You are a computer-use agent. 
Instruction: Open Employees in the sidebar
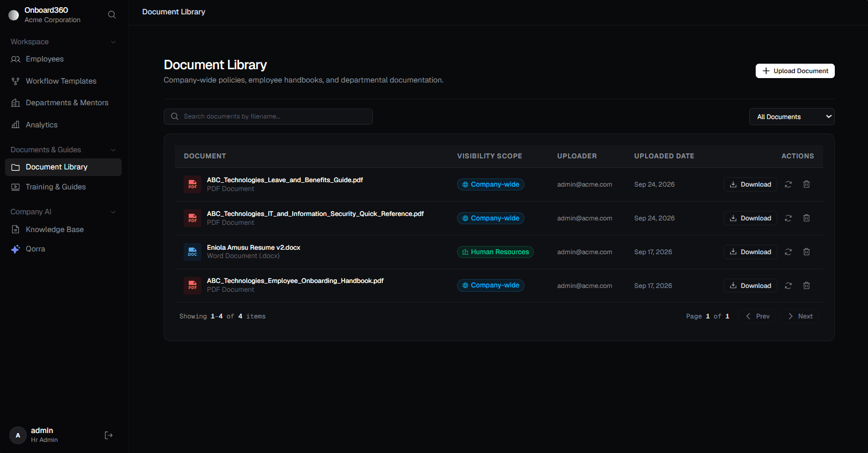point(63,59)
